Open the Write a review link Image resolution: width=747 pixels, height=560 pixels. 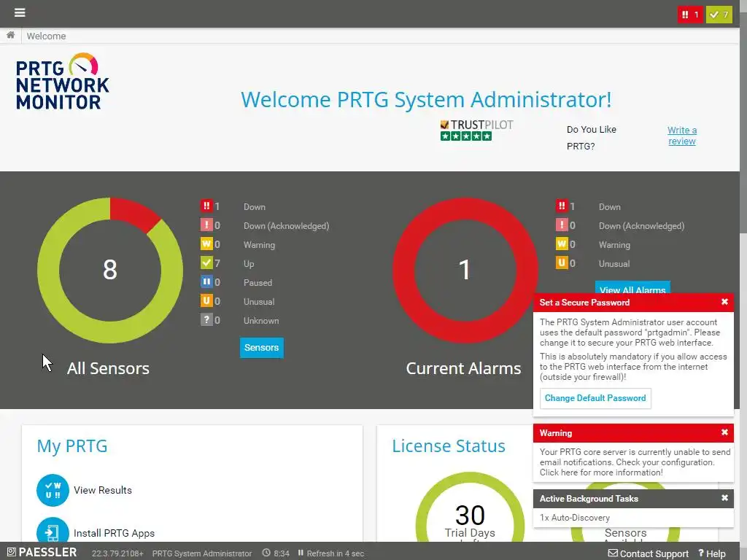682,136
